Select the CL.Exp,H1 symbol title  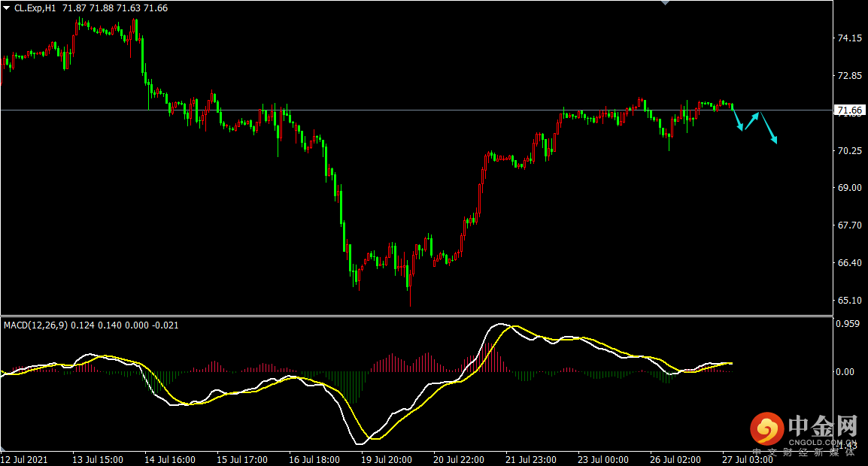point(35,8)
